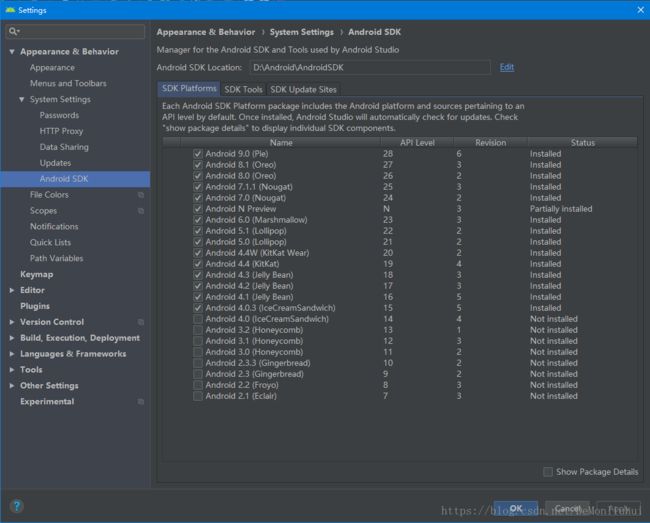650x523 pixels.
Task: Toggle Android N Preview checkbox
Action: [x=198, y=209]
